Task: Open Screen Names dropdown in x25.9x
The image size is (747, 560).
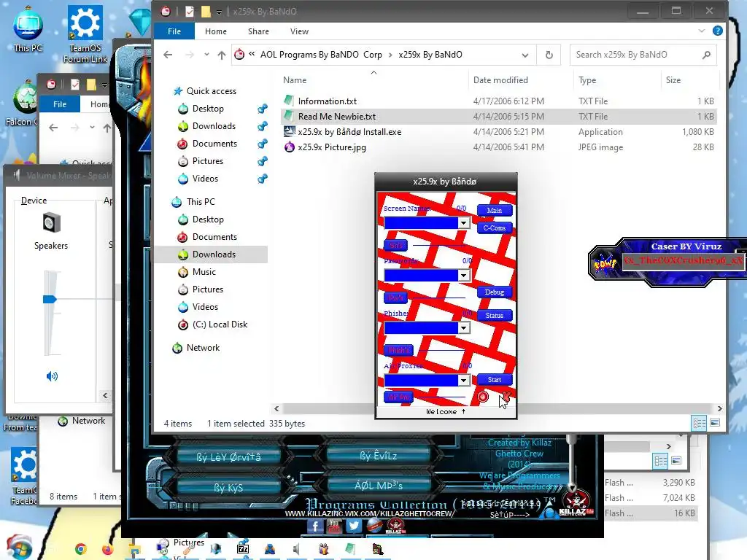Action: coord(463,223)
